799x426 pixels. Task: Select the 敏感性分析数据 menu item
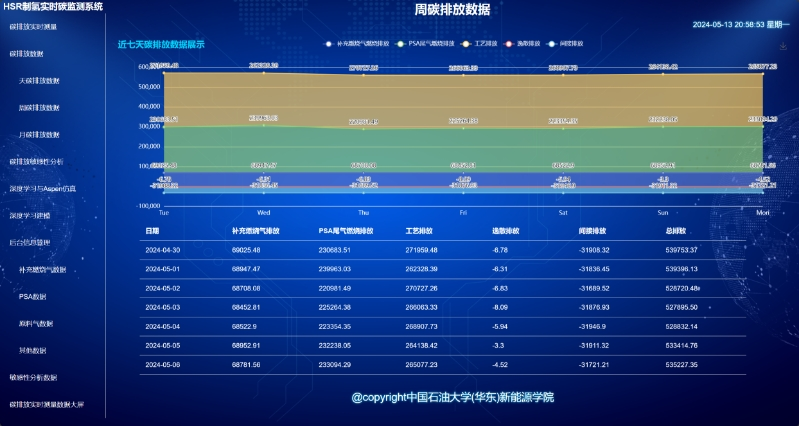click(x=33, y=378)
